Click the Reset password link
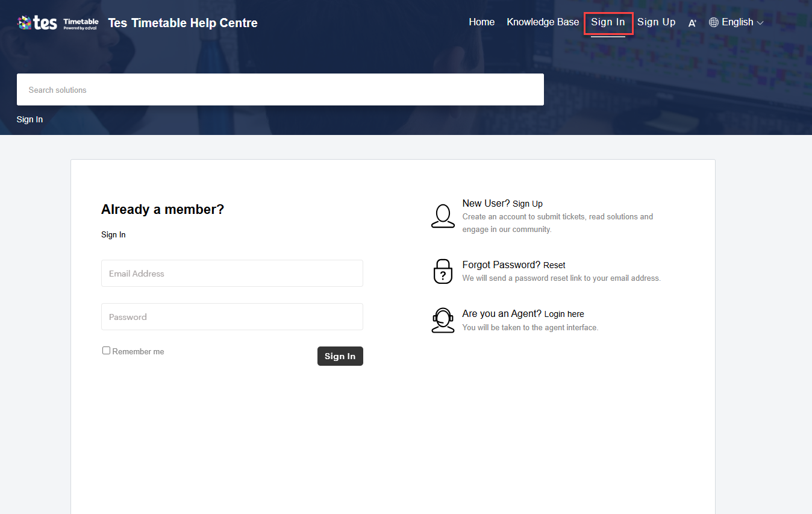 [x=554, y=265]
